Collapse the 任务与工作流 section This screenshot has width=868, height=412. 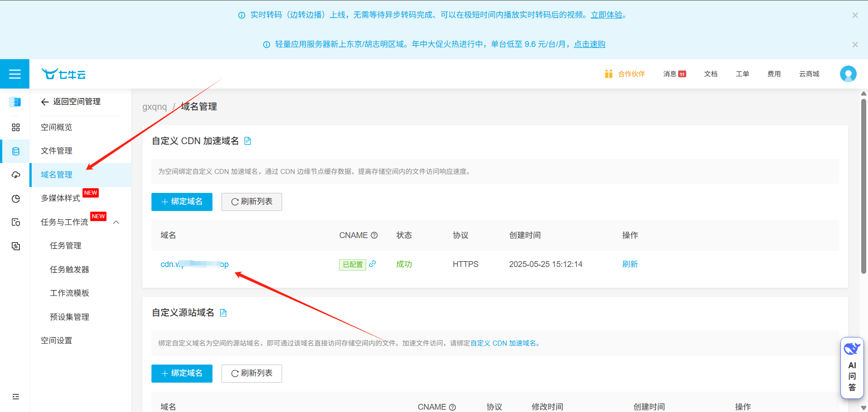(x=116, y=222)
